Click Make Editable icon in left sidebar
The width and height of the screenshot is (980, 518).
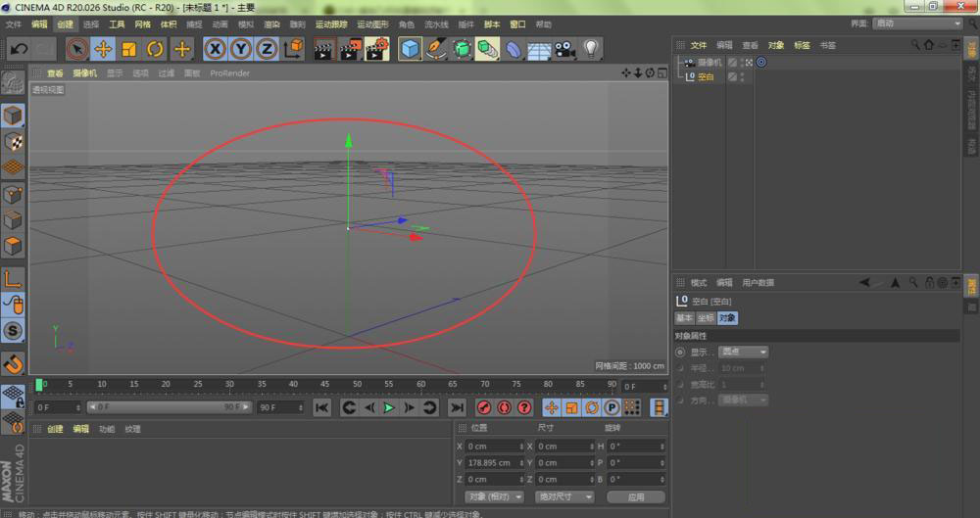click(13, 84)
